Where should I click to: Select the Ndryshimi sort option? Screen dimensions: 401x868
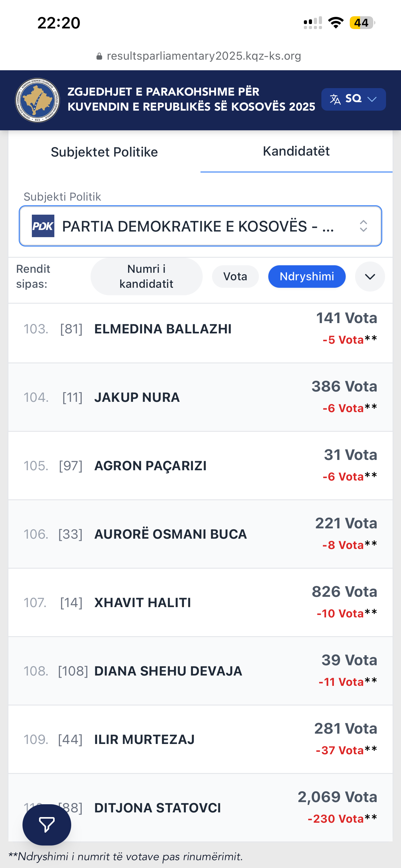tap(307, 277)
